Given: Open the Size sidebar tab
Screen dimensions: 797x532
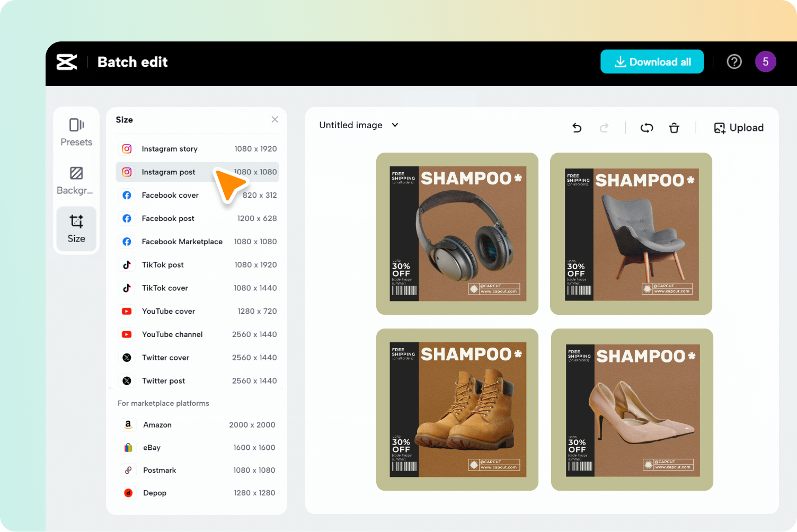Looking at the screenshot, I should pos(76,229).
